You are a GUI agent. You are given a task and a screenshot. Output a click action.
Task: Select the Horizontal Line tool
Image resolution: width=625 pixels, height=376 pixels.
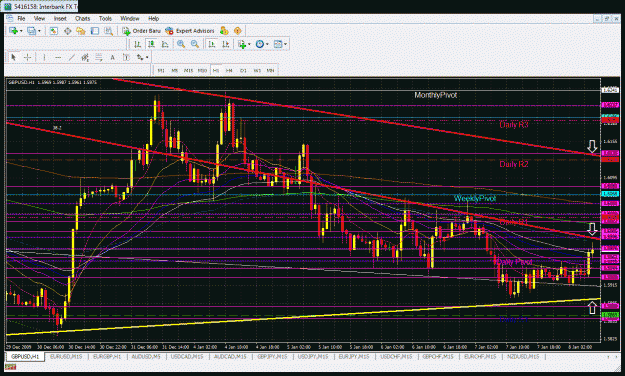click(58, 58)
